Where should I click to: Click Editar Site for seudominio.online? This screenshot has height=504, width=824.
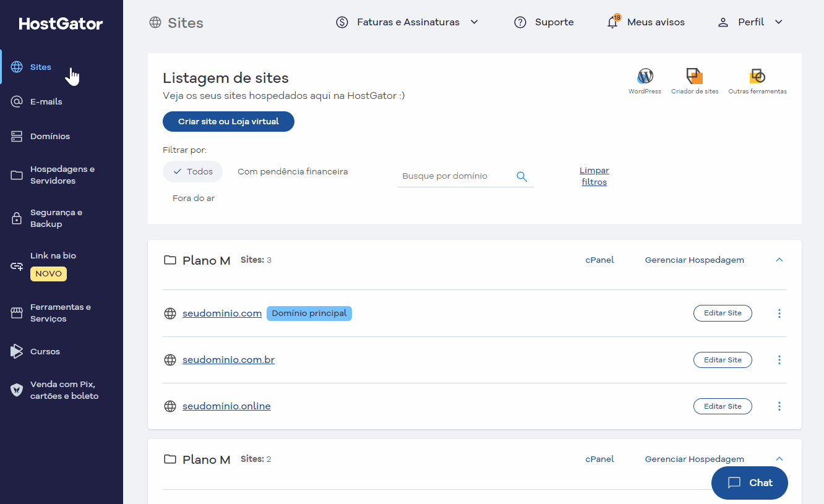pos(723,406)
